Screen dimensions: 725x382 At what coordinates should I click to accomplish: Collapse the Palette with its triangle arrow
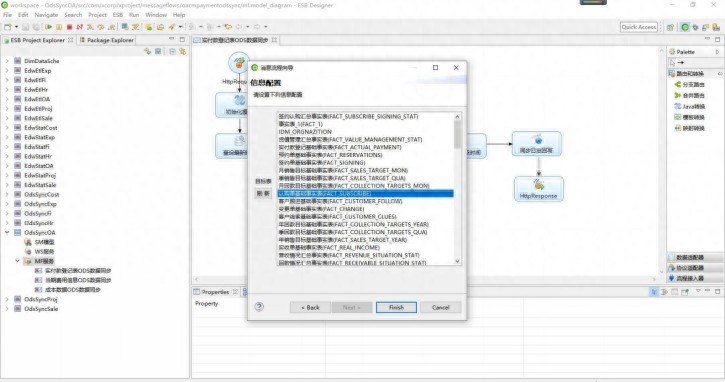click(x=718, y=52)
